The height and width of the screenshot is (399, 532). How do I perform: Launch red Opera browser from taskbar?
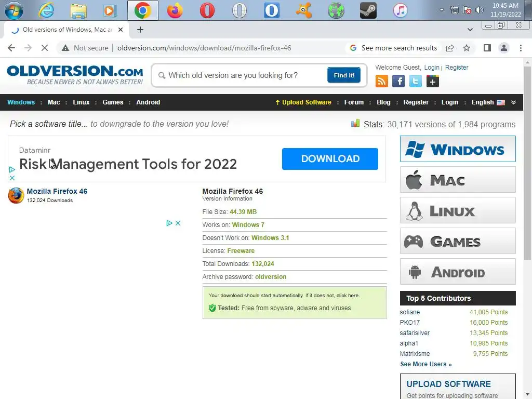coord(207,10)
